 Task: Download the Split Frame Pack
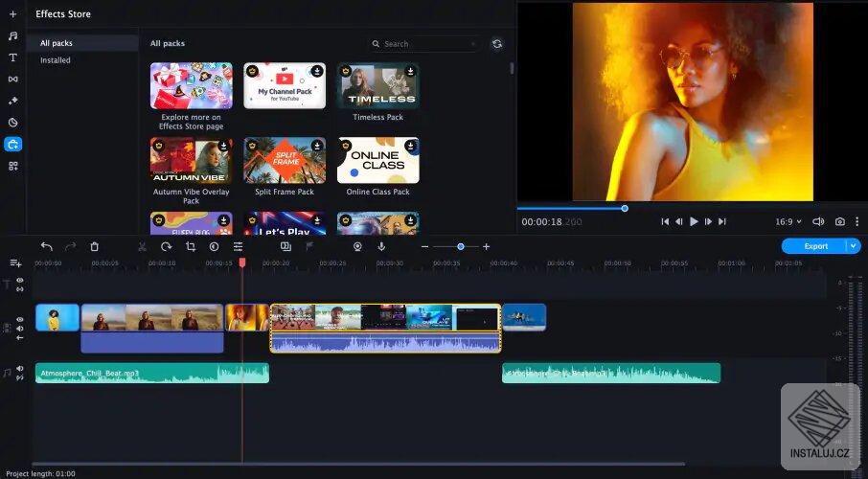[x=317, y=146]
